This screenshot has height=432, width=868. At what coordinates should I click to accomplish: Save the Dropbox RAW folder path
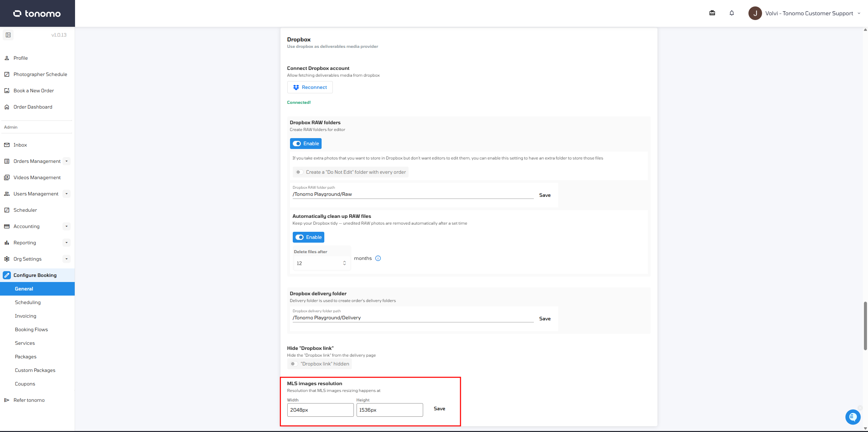[545, 195]
